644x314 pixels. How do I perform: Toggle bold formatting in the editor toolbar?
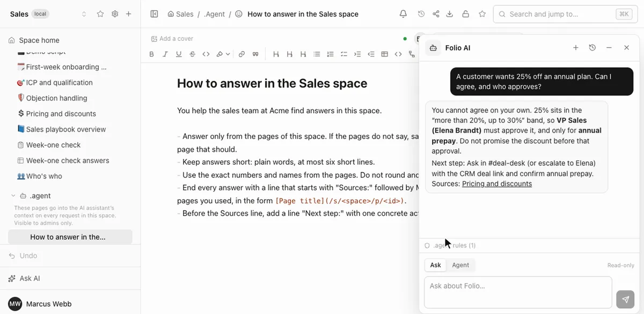[152, 54]
